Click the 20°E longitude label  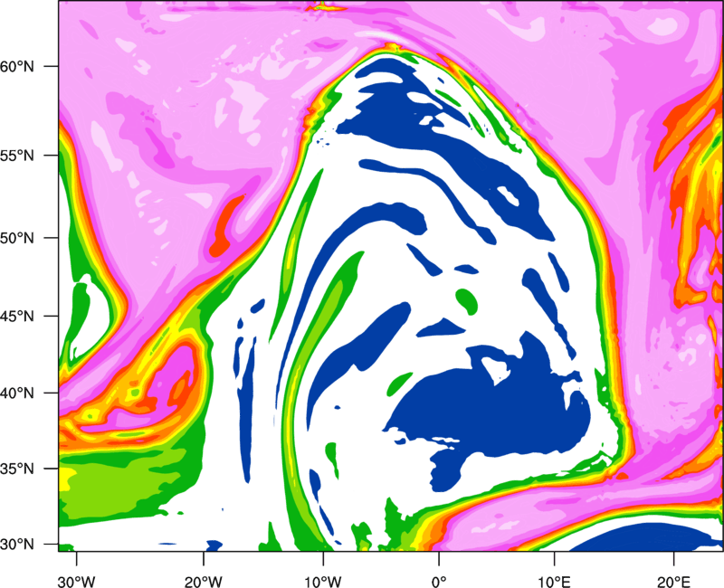(673, 581)
